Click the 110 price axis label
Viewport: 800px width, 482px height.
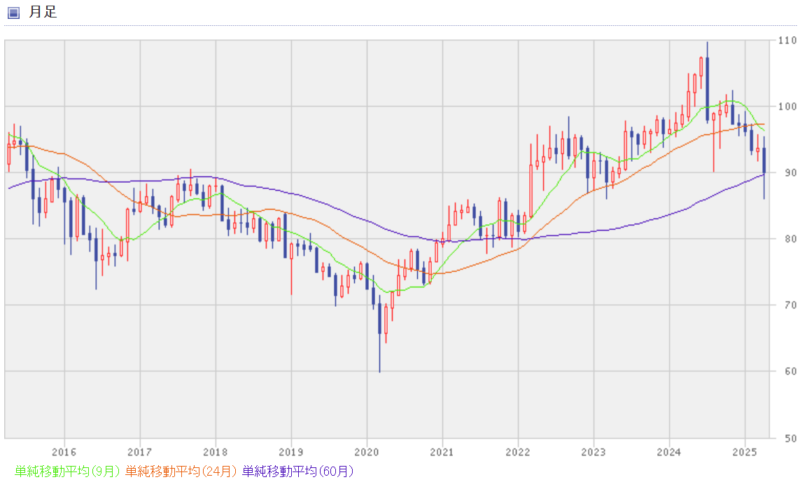point(787,40)
